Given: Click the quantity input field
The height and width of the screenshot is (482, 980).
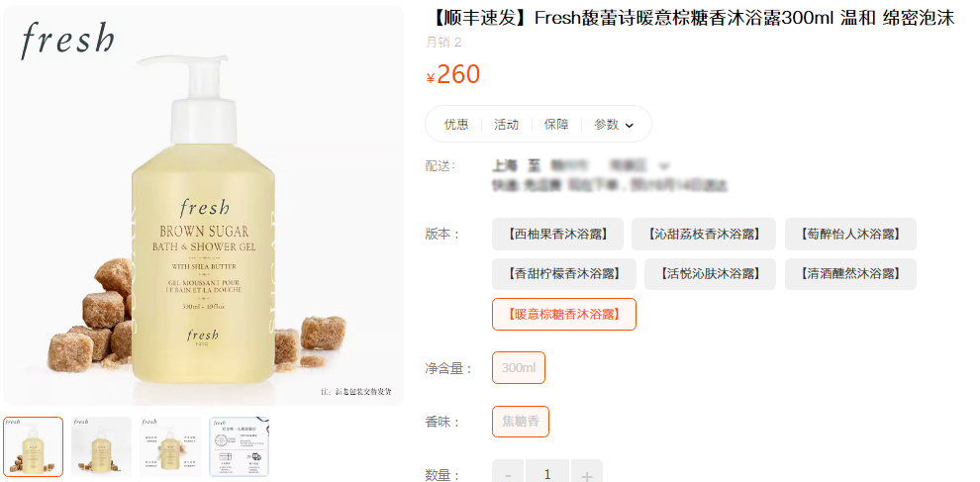Looking at the screenshot, I should coord(547,473).
